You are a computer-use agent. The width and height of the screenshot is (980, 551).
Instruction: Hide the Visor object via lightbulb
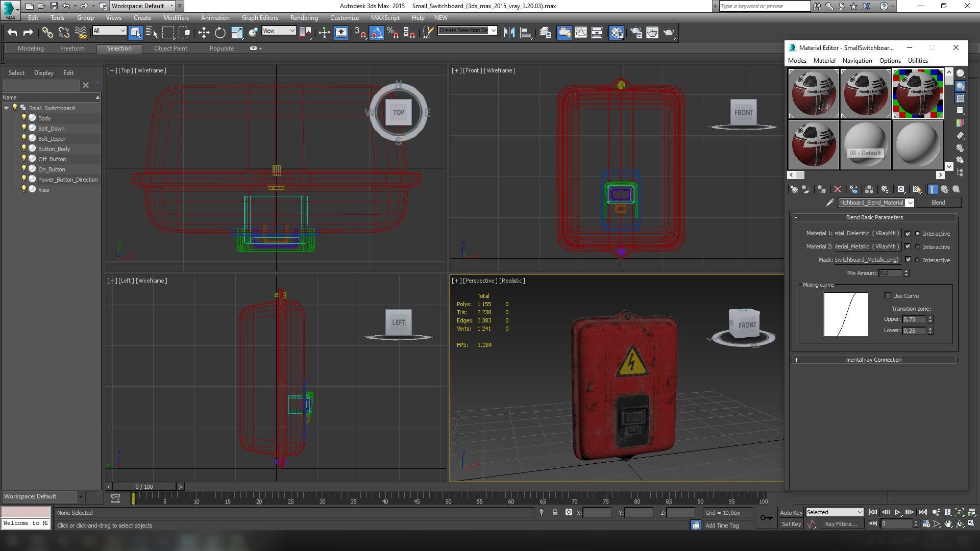coord(23,189)
